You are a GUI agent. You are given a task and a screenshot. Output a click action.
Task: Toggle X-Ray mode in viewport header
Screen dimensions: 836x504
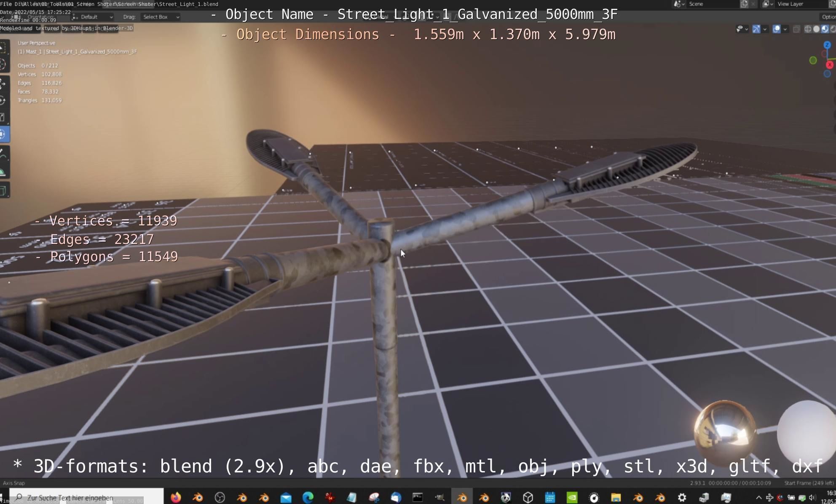point(796,29)
